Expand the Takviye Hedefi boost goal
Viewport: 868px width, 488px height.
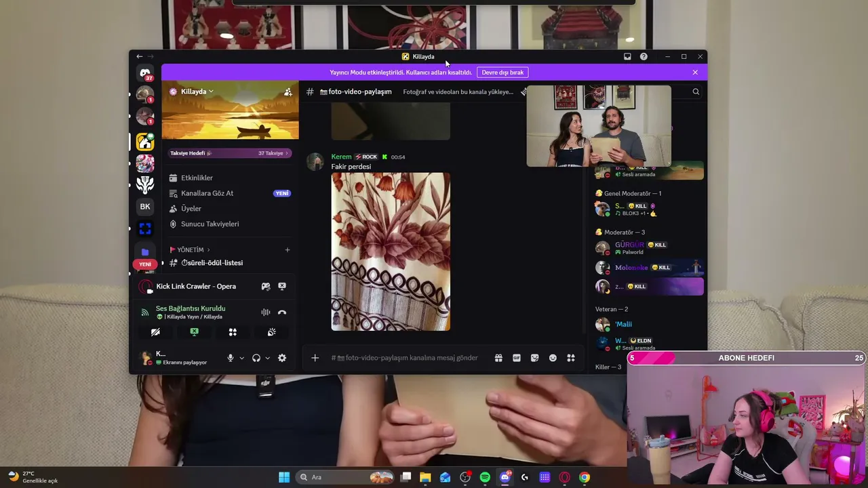coord(230,153)
